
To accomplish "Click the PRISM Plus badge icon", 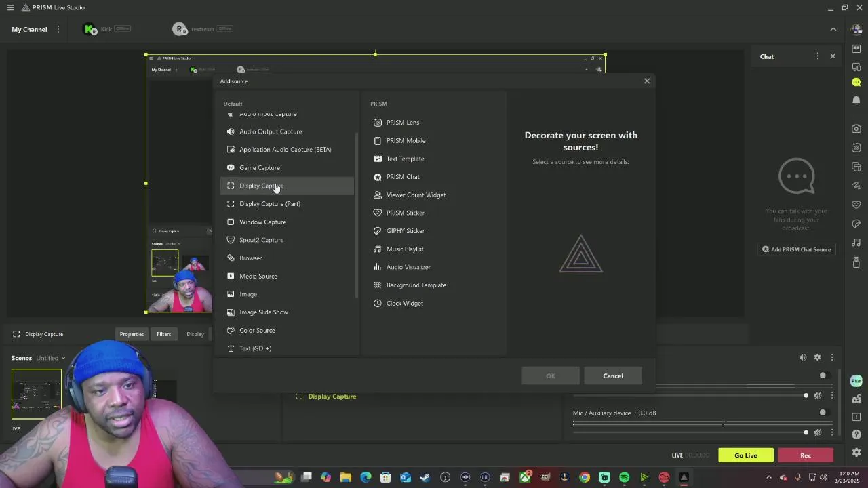I will [x=856, y=381].
